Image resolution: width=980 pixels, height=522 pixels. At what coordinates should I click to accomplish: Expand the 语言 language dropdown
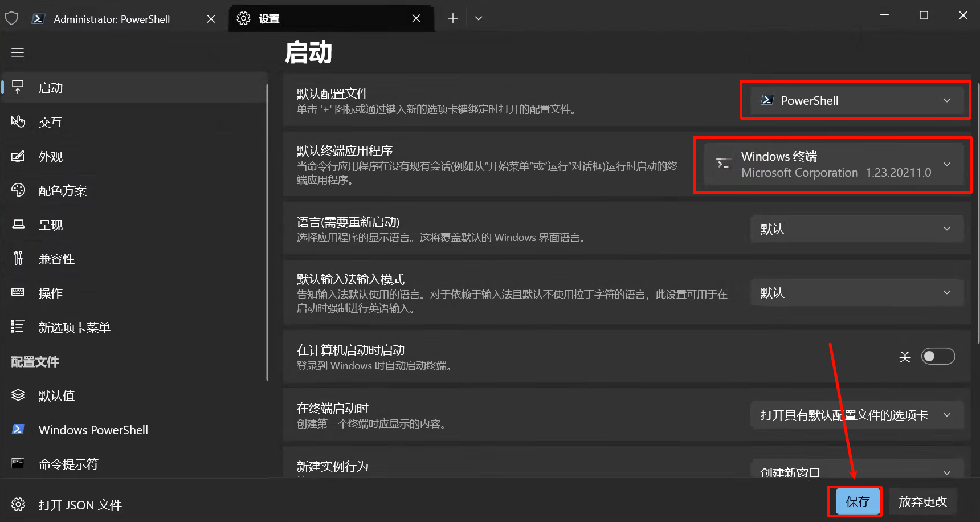856,229
